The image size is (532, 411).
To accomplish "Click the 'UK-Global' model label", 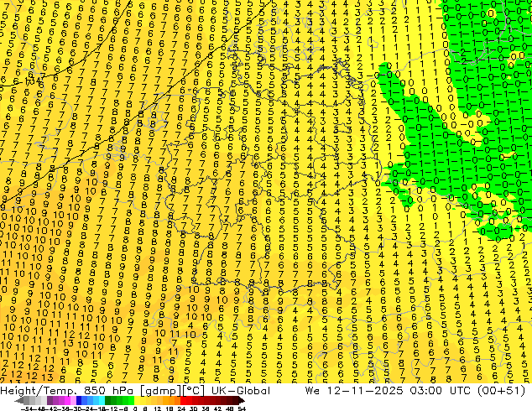I will [x=241, y=391].
